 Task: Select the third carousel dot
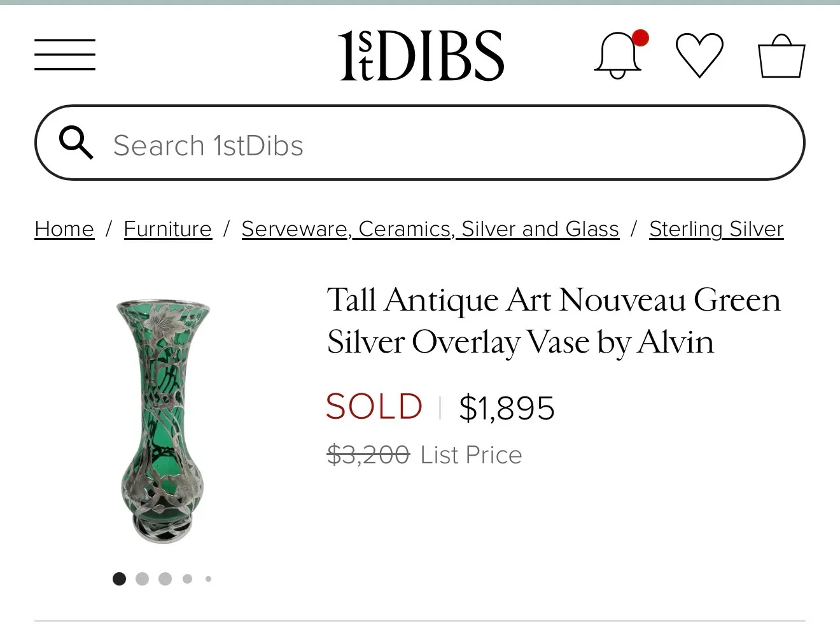[165, 579]
